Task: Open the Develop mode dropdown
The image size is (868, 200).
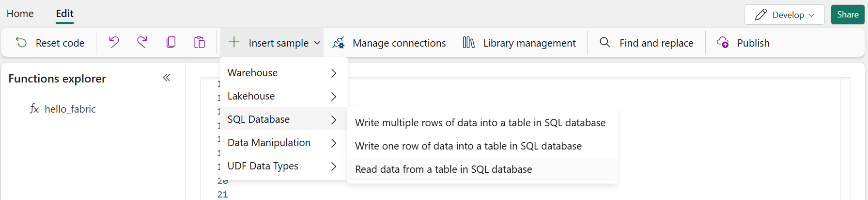Action: (784, 15)
